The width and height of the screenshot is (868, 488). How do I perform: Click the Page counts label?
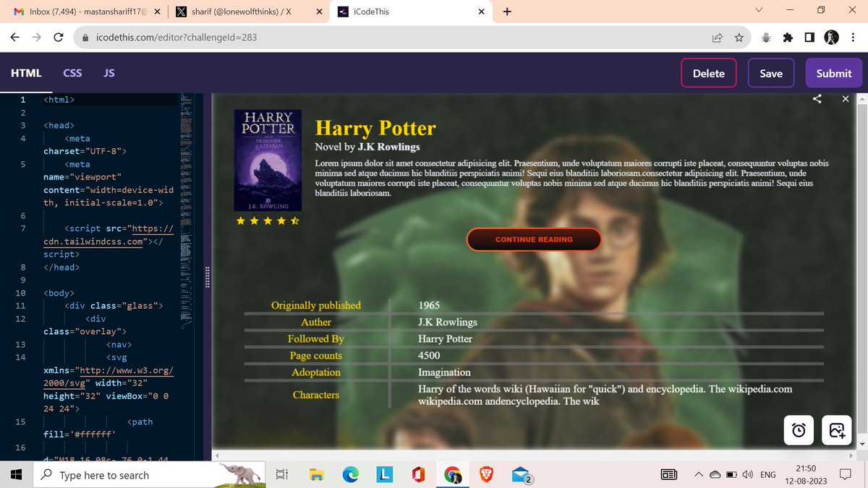pyautogui.click(x=316, y=356)
